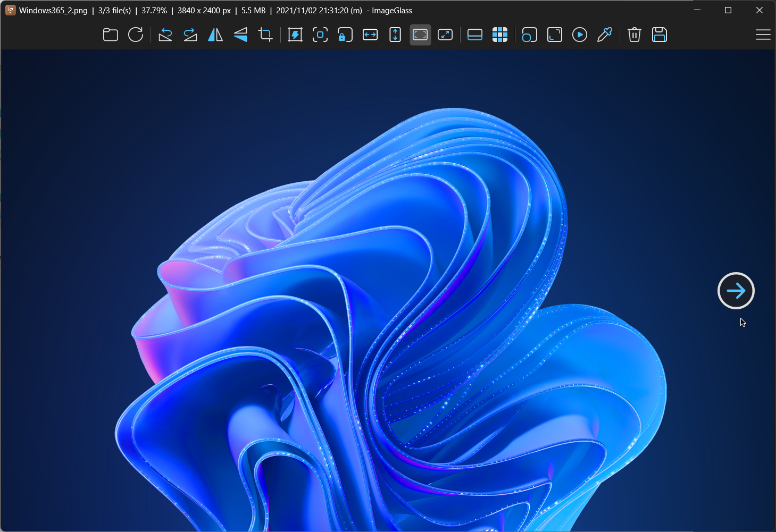Rotate the image right
This screenshot has height=532, width=776.
[x=190, y=35]
